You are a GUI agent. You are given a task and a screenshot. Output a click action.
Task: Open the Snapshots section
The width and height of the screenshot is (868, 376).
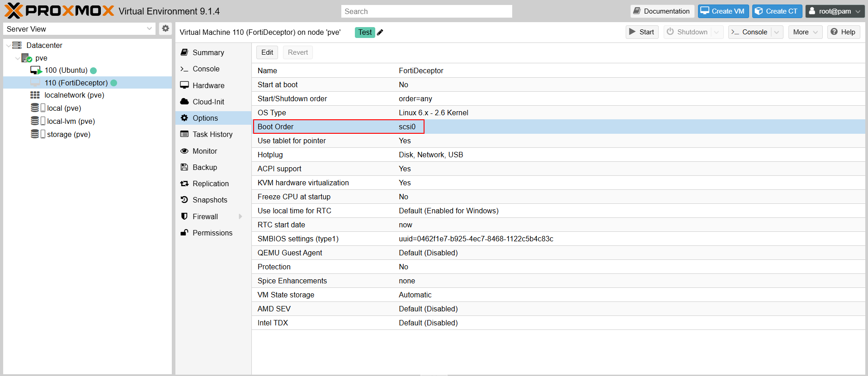(x=209, y=200)
